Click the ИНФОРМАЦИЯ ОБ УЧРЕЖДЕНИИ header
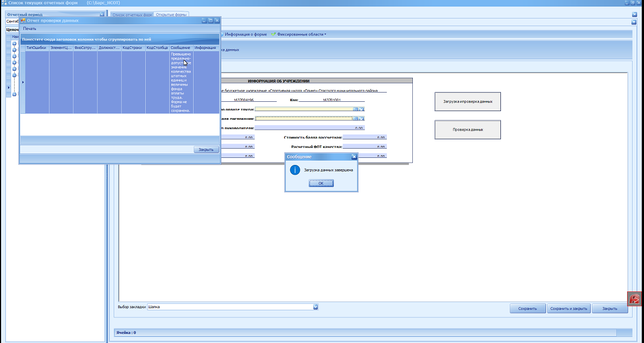Image resolution: width=644 pixels, height=343 pixels. 278,81
